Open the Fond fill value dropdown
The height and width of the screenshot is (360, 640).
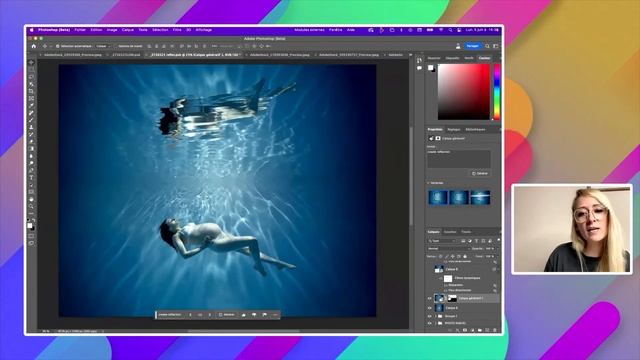491,256
